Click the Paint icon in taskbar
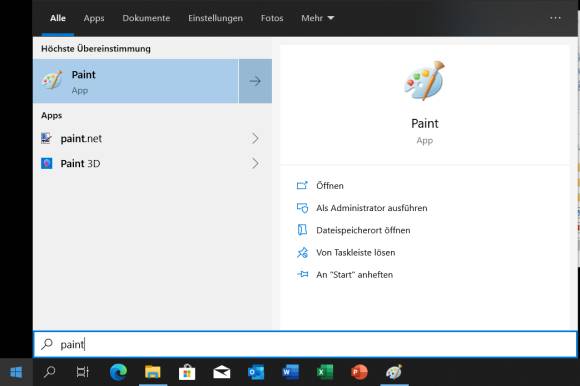 point(394,372)
